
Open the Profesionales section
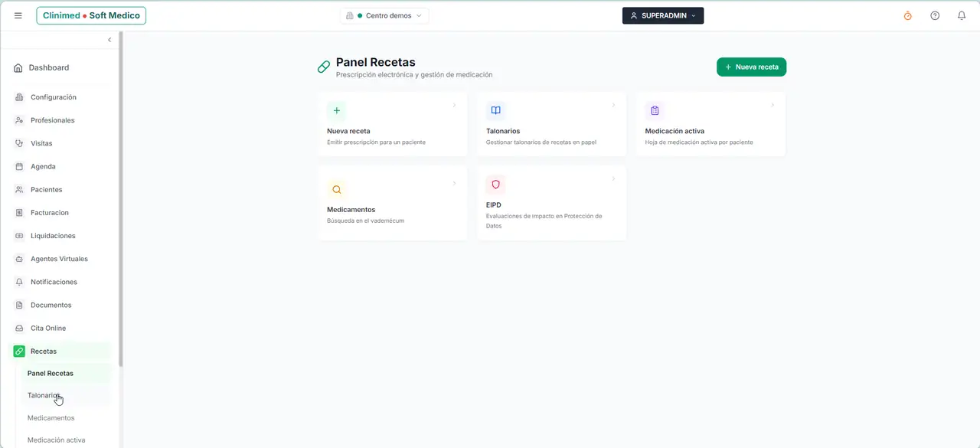pyautogui.click(x=53, y=120)
